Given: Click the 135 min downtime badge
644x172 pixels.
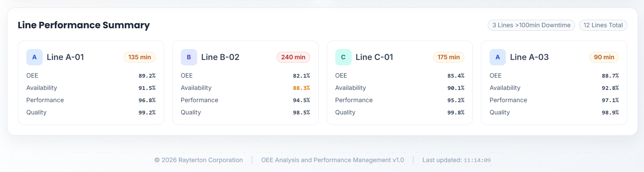Looking at the screenshot, I should coord(140,57).
